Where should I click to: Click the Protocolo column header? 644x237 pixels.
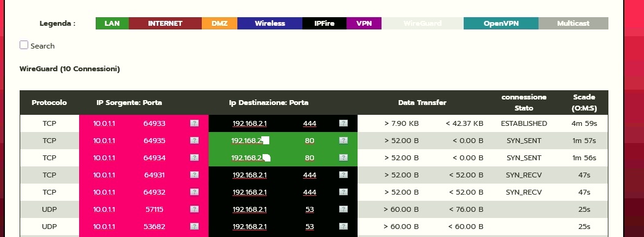(49, 103)
